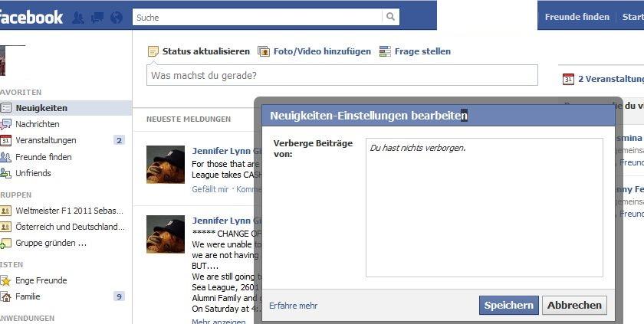Click the Weltmeister F1 2011 group icon

tap(6, 211)
